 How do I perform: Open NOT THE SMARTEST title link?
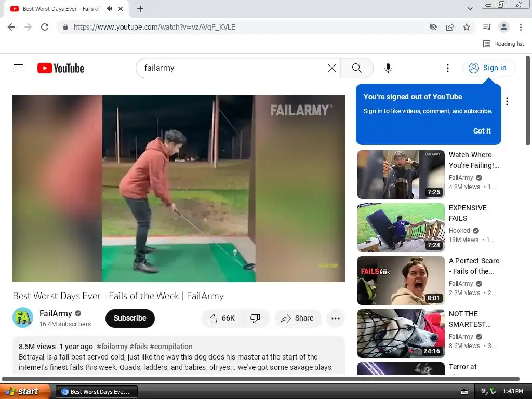point(470,319)
